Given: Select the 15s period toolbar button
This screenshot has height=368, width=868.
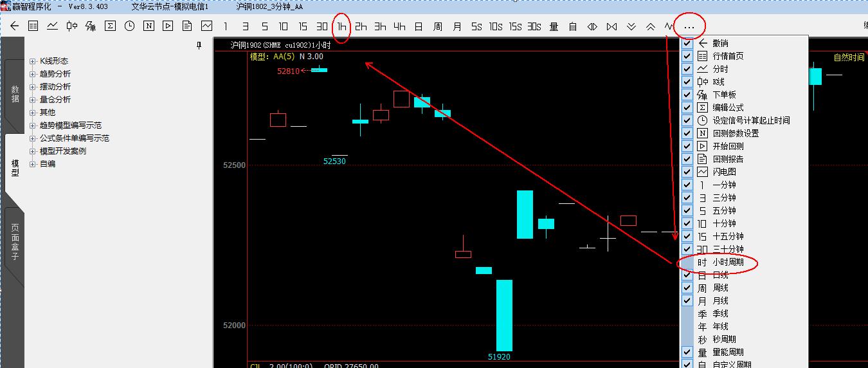Looking at the screenshot, I should point(515,26).
